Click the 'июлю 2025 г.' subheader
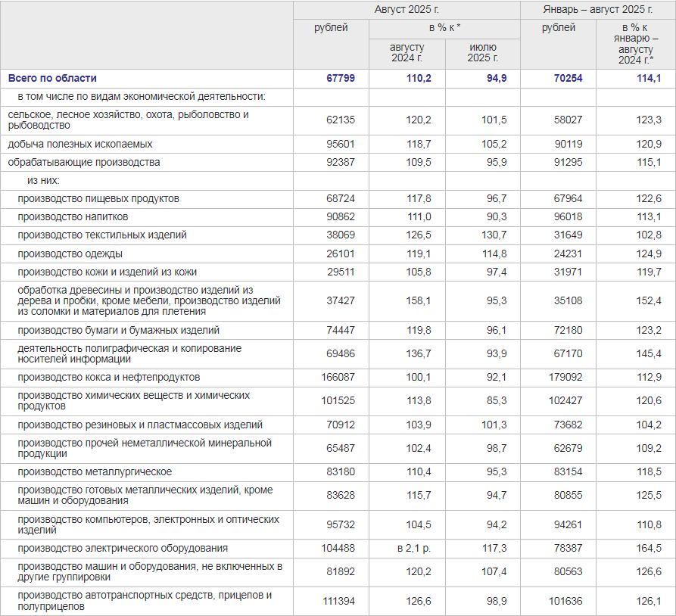 [482, 53]
